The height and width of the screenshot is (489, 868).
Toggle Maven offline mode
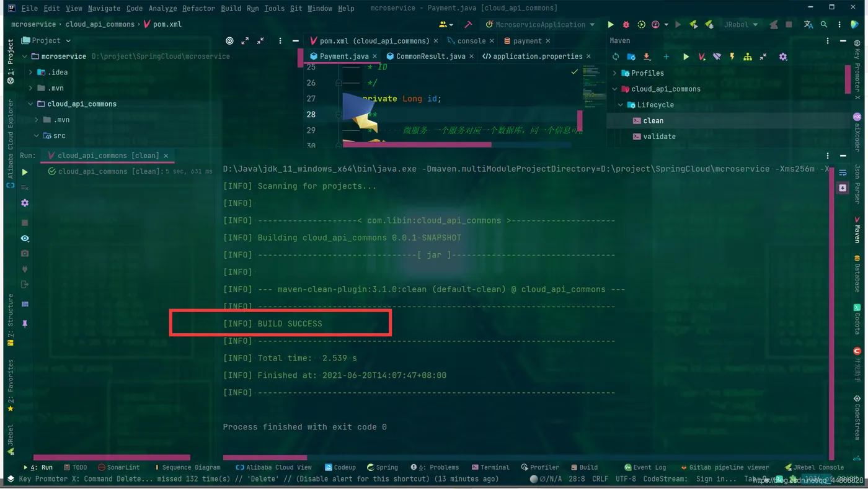click(x=717, y=57)
